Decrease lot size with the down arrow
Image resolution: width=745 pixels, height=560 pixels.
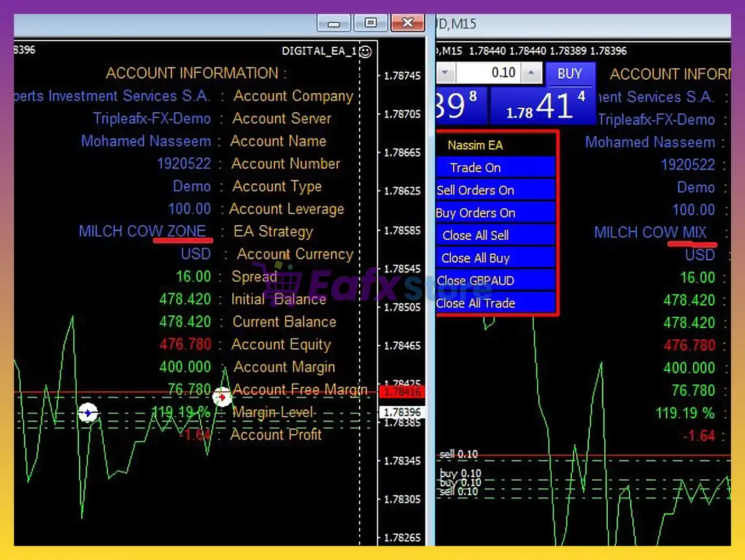click(x=445, y=73)
